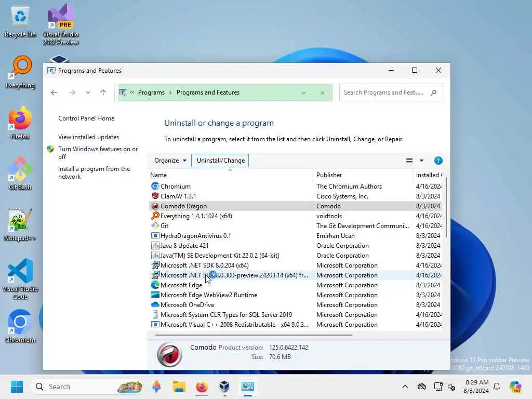The height and width of the screenshot is (399, 532).
Task: Select Comodo Dragon row
Action: point(295,206)
